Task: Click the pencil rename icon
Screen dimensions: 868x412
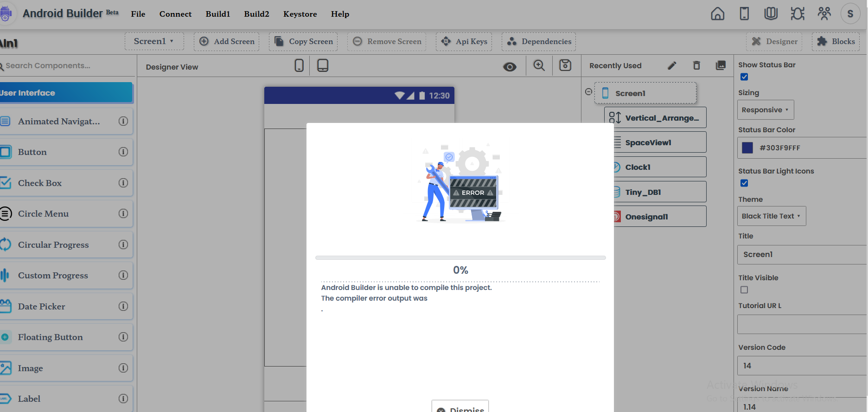Action: point(672,65)
